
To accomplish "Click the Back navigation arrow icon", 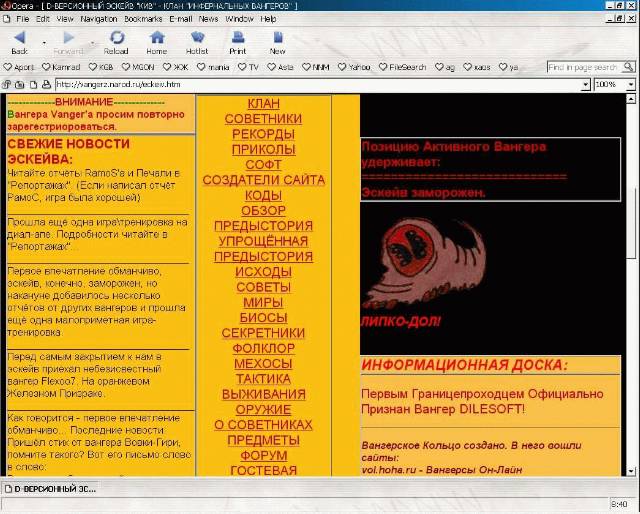I will (20, 38).
